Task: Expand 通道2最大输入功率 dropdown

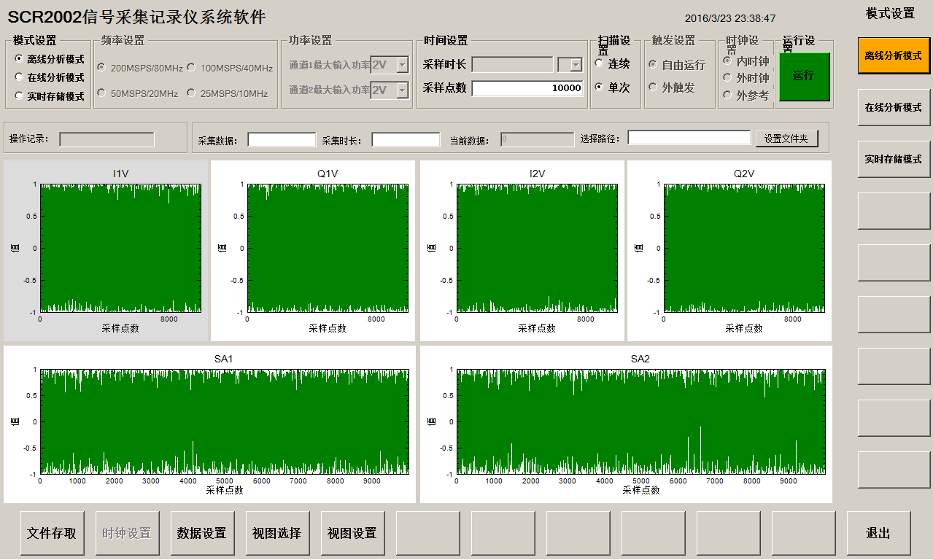Action: coord(402,90)
